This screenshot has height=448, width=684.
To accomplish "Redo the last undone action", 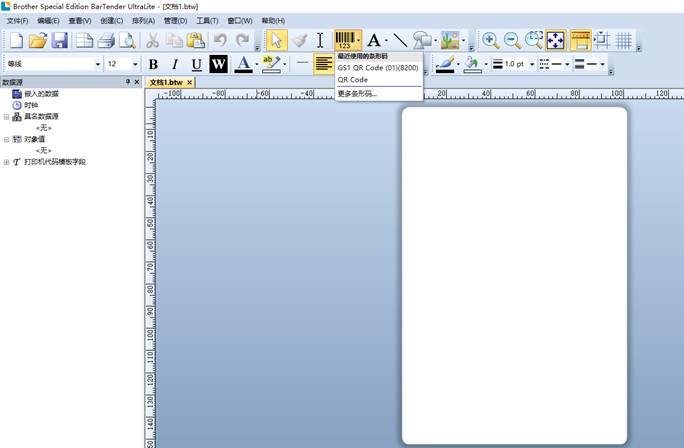I will pos(243,41).
